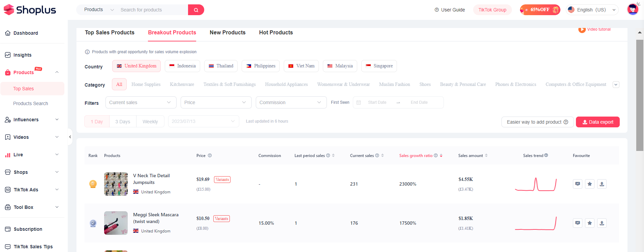Viewport: 644px width, 252px height.
Task: Open the Price filter dropdown
Action: pos(216,102)
